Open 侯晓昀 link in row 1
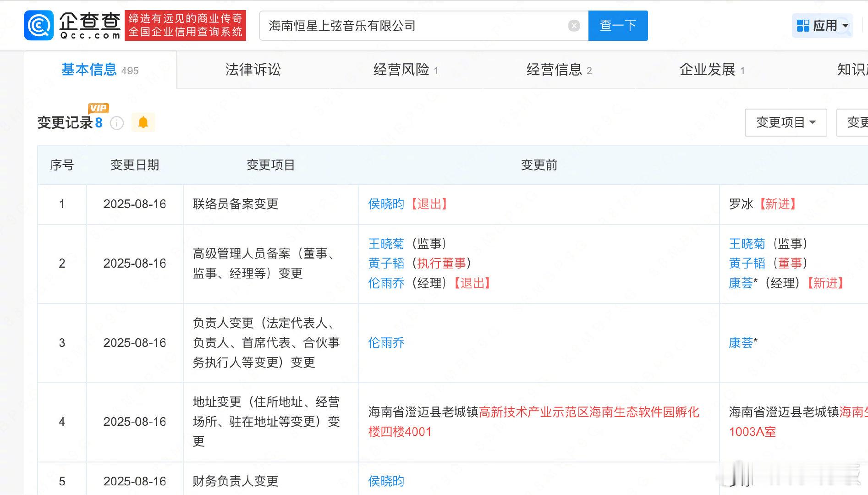Viewport: 868px width, 495px height. pos(386,204)
